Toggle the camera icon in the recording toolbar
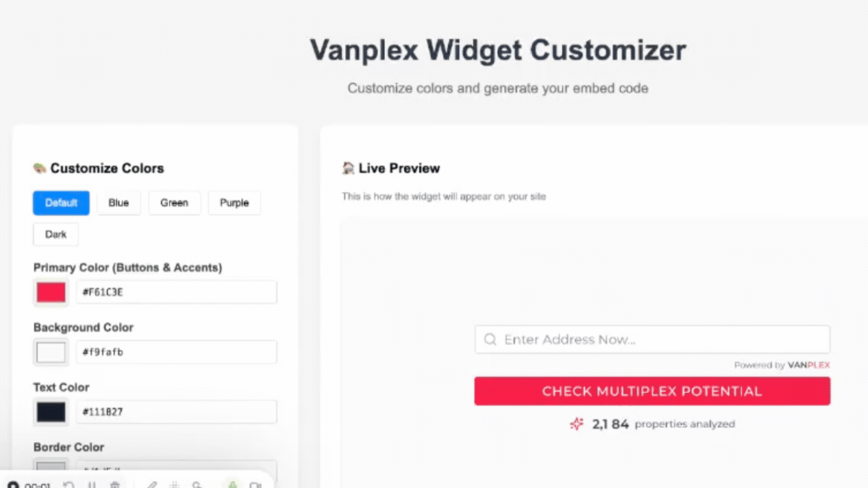This screenshot has height=488, width=868. 254,485
